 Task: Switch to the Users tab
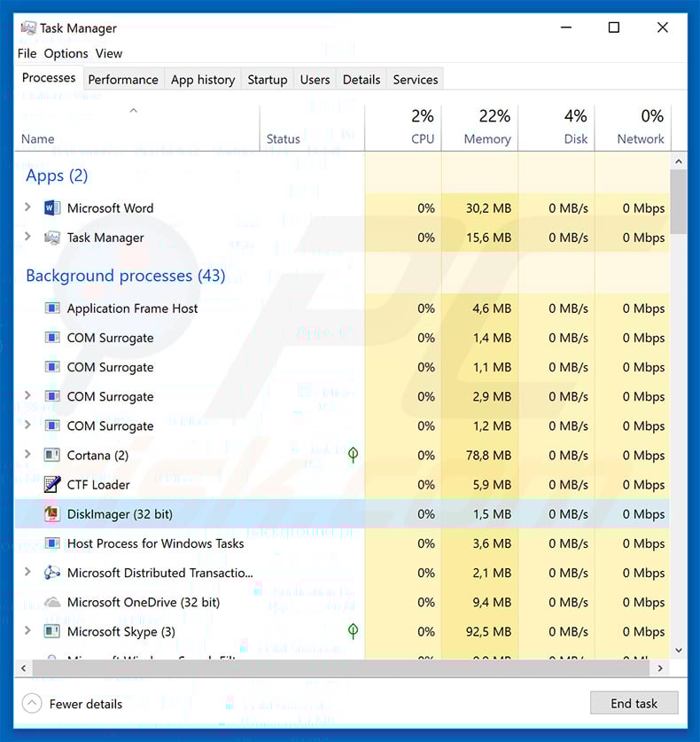315,80
